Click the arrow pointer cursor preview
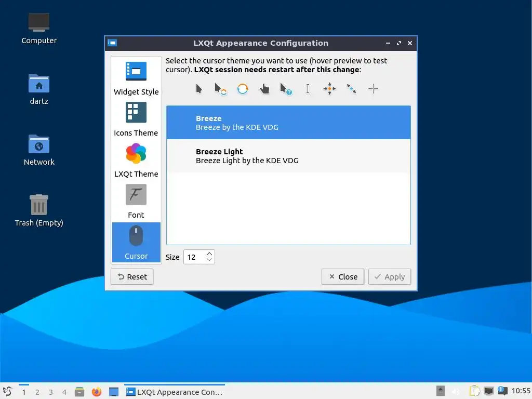The width and height of the screenshot is (532, 399). [199, 89]
